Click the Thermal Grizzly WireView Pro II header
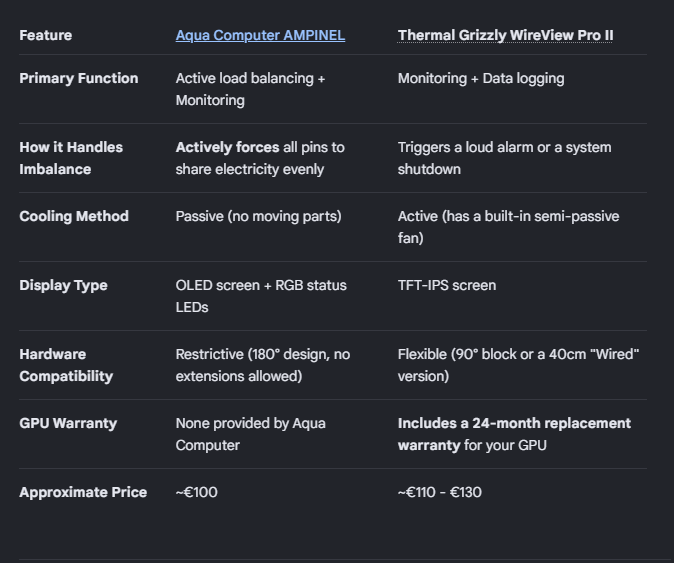Screen dimensions: 674x563 [505, 35]
